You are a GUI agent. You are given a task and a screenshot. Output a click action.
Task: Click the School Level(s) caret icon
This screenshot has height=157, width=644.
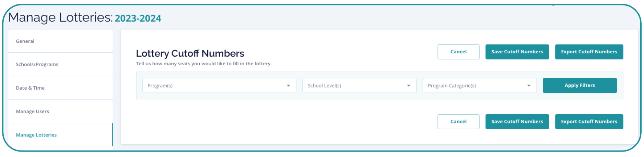[x=409, y=86]
